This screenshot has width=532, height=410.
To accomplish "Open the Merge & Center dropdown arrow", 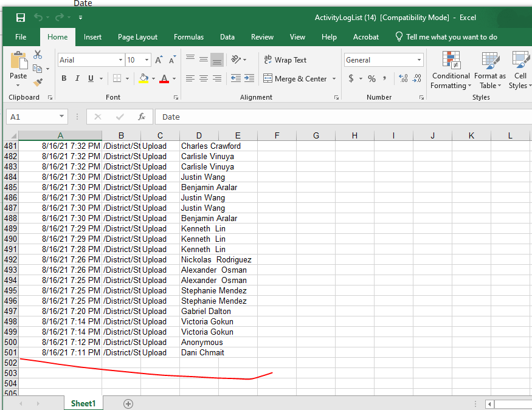I will (x=334, y=78).
